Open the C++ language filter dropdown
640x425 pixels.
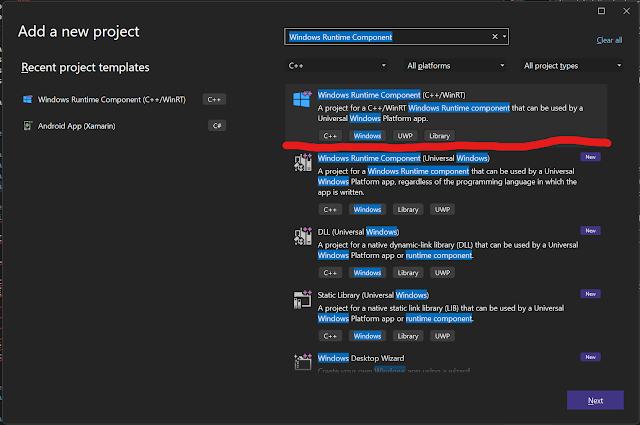coord(337,66)
